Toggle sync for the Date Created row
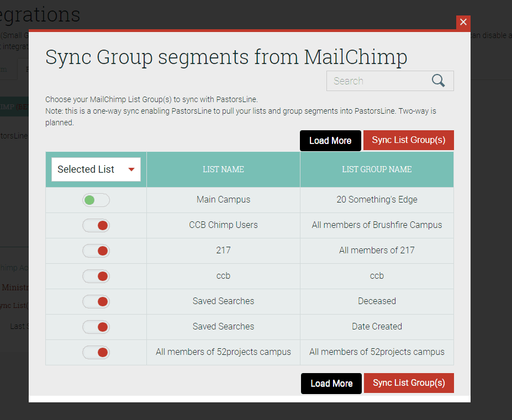Screen dimensions: 512x420 coord(96,327)
